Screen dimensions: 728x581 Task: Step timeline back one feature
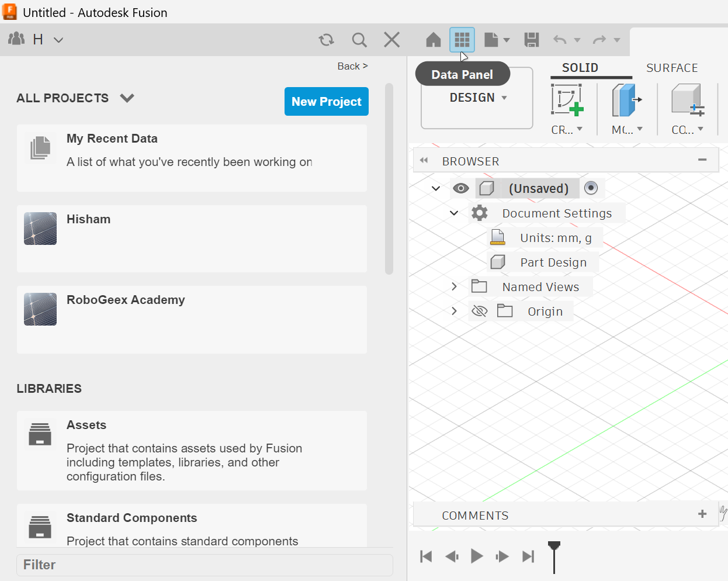click(x=452, y=556)
